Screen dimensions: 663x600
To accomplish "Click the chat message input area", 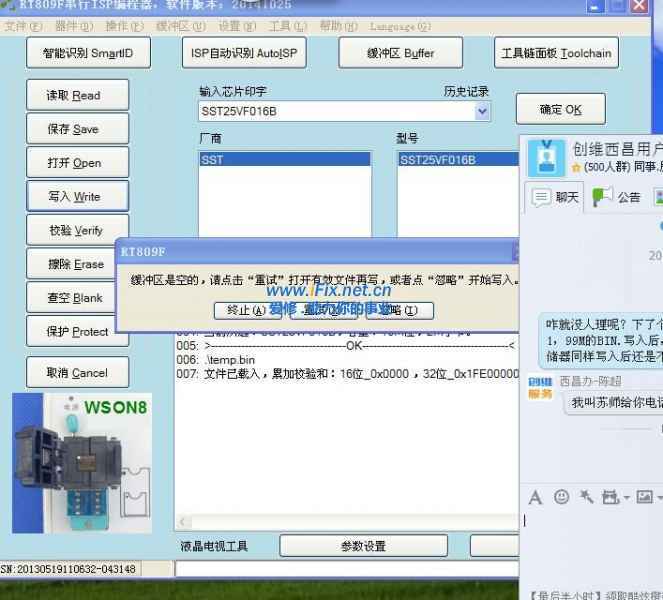I will click(593, 548).
